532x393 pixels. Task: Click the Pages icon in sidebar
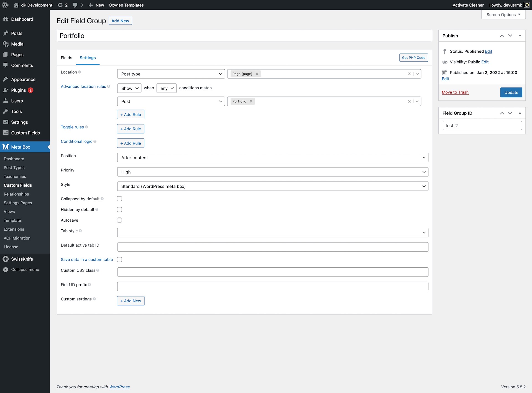click(x=6, y=55)
